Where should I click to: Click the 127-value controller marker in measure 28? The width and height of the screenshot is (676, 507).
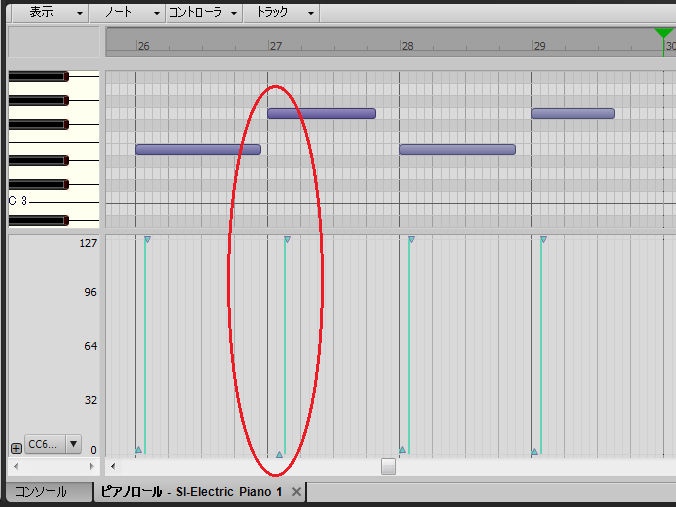click(x=411, y=239)
